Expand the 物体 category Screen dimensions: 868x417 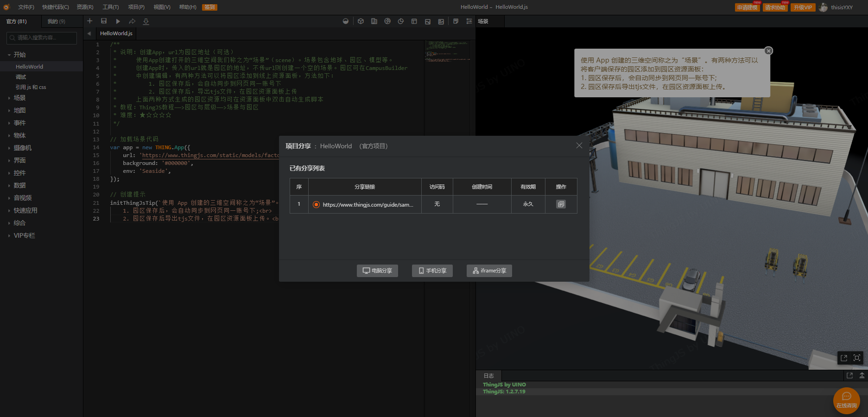9,135
